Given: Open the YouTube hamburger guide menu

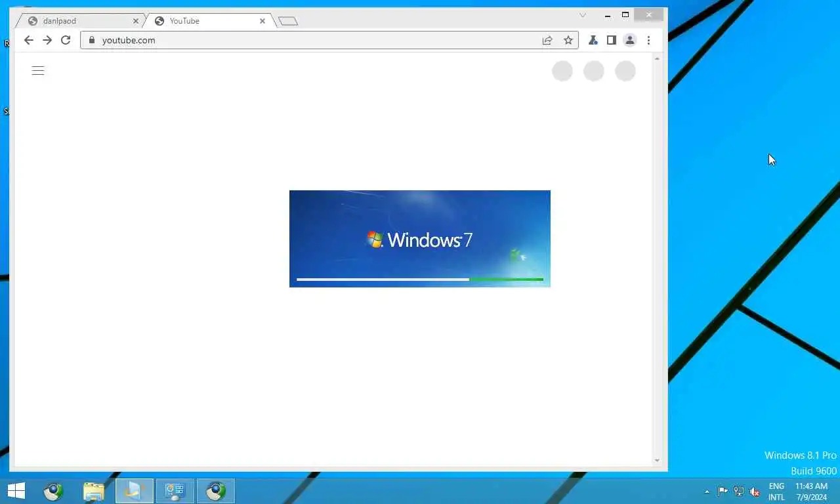Looking at the screenshot, I should pyautogui.click(x=38, y=71).
